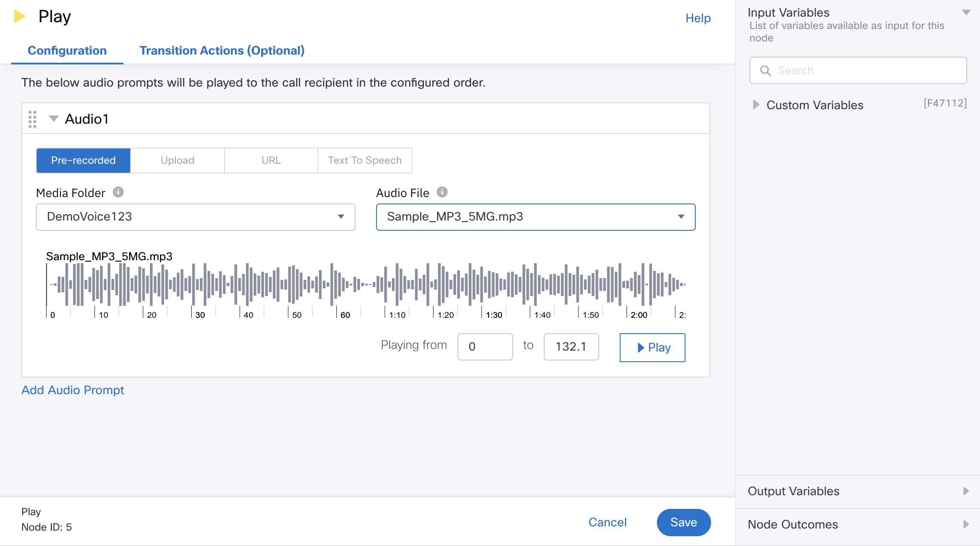This screenshot has height=546, width=980.
Task: Select URL audio input tab
Action: 271,160
